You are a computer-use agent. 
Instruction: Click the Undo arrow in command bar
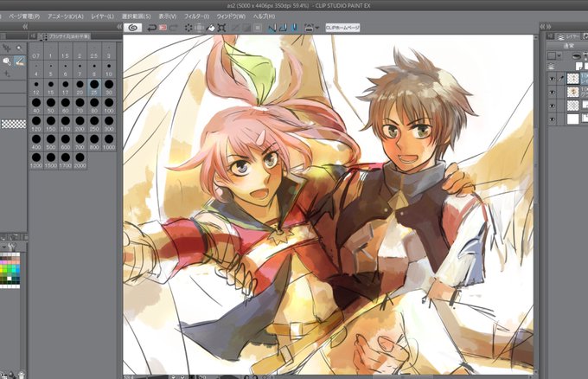point(151,28)
